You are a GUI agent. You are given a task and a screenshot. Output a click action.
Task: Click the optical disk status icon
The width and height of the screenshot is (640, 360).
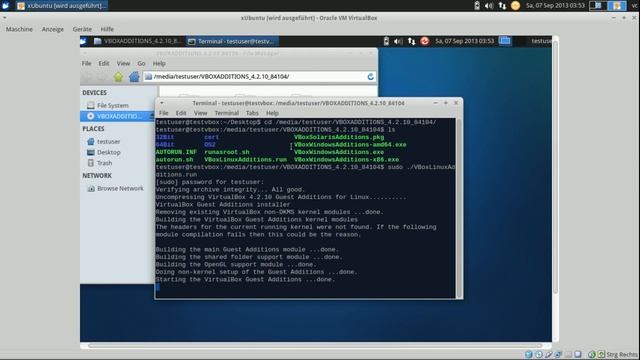point(538,354)
